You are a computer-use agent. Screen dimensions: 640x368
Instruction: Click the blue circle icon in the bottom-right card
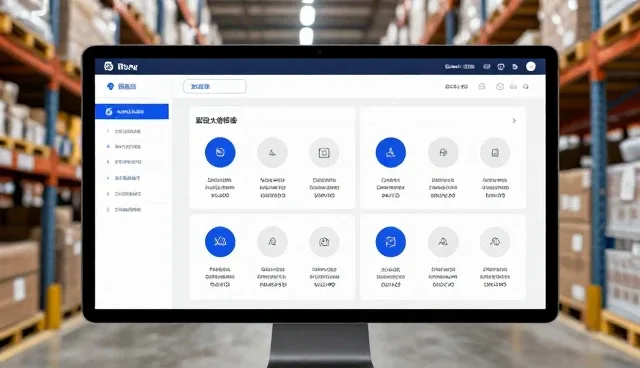coord(391,242)
